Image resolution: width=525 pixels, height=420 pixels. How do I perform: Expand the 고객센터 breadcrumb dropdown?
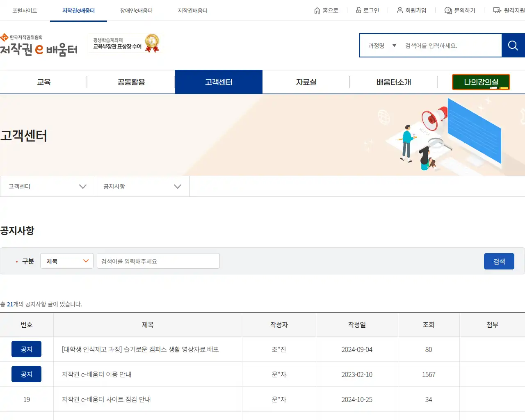tap(48, 187)
